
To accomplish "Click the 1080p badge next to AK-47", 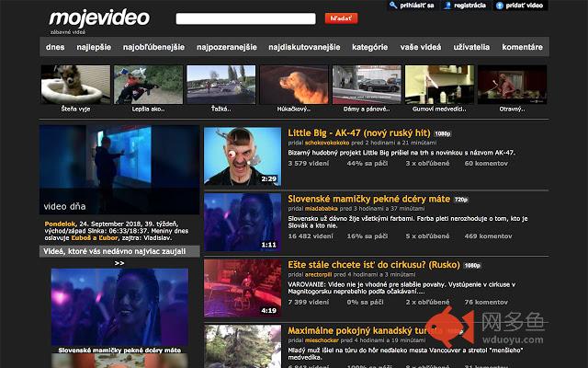I will [x=443, y=133].
